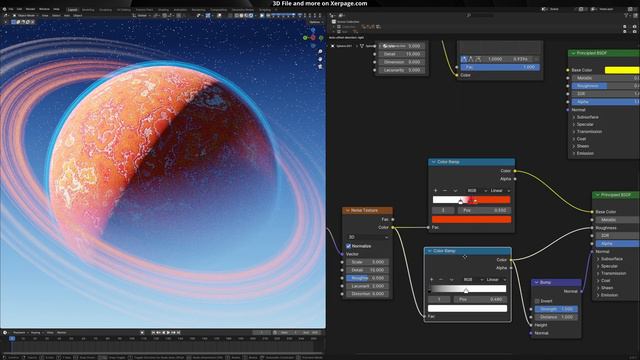Click the blue Fac slider on the top mix node
This screenshot has height=360, width=640.
point(500,67)
